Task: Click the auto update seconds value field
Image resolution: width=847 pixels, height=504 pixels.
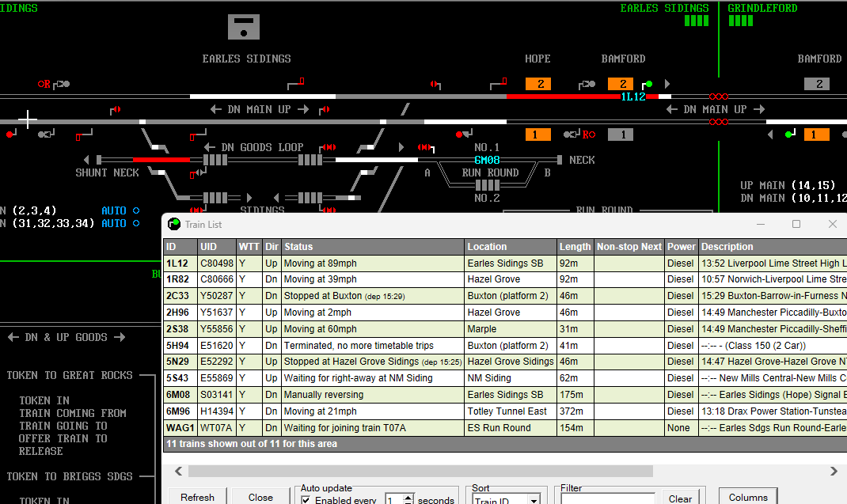Action: 395,500
